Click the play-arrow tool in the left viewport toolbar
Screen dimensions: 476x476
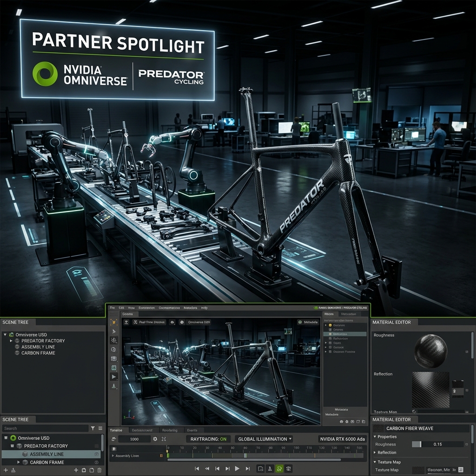coord(114,377)
